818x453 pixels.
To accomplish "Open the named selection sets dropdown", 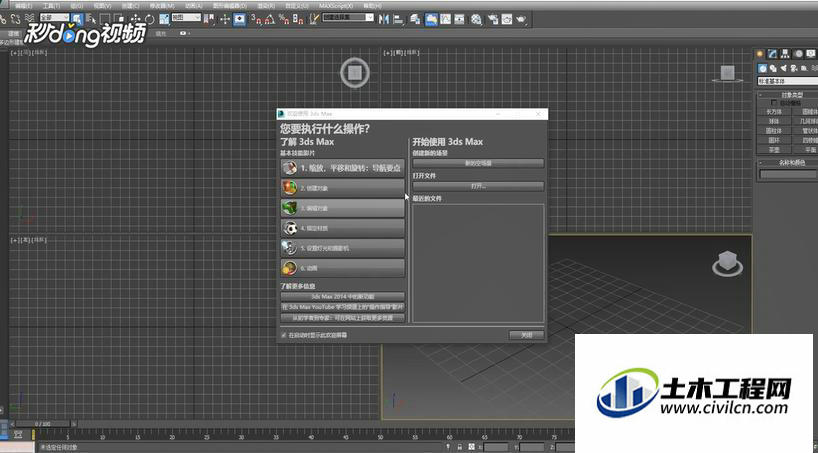I will 348,18.
